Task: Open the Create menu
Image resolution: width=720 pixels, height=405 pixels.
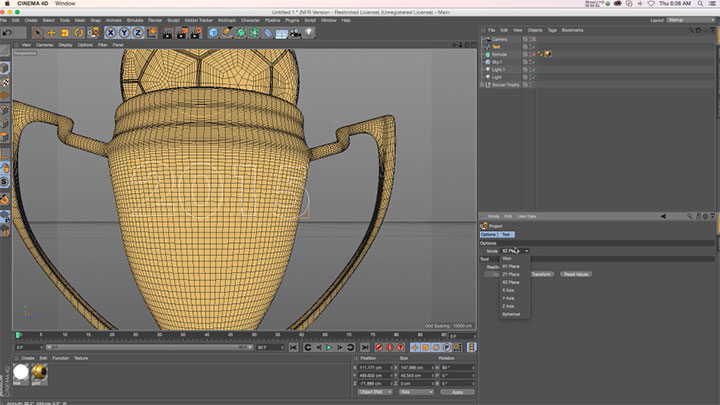Action: 31,20
